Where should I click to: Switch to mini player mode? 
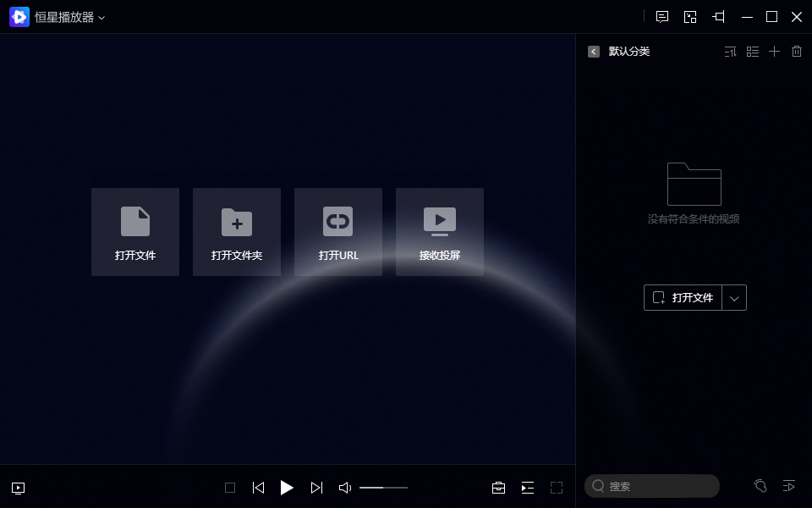tap(690, 17)
